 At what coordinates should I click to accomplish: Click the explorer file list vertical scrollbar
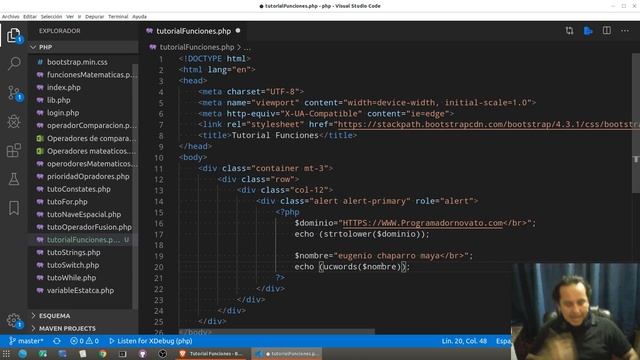coord(136,186)
